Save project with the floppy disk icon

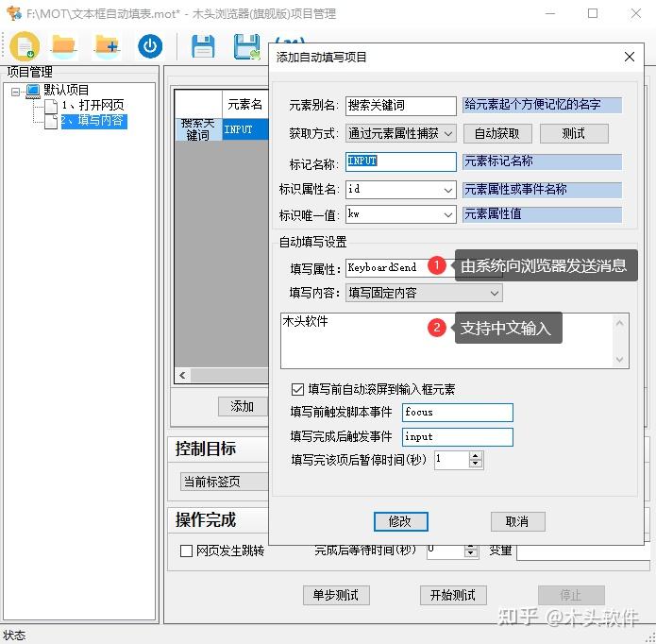coord(203,46)
